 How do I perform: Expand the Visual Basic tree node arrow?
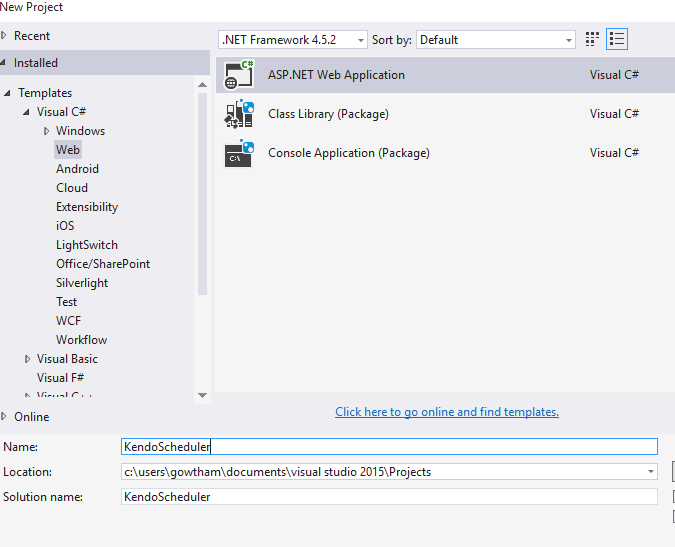click(x=27, y=359)
